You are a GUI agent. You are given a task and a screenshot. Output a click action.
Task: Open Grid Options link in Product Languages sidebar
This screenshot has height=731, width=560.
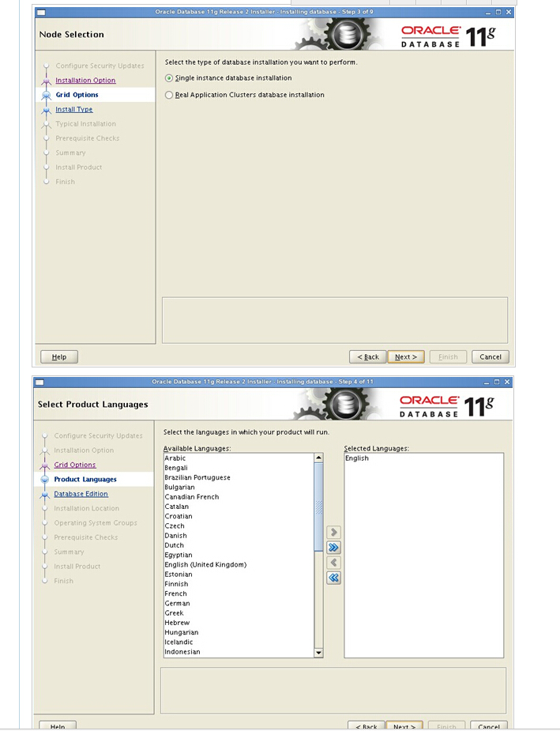[75, 465]
